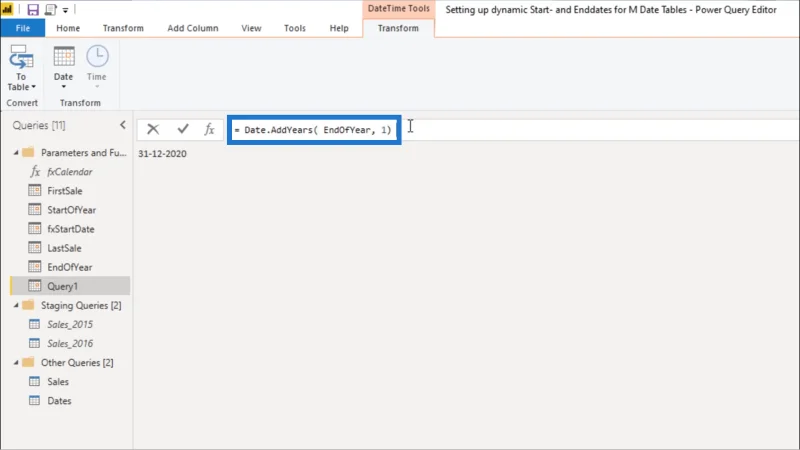Open the To Table dropdown arrow
This screenshot has width=800, height=450.
34,87
